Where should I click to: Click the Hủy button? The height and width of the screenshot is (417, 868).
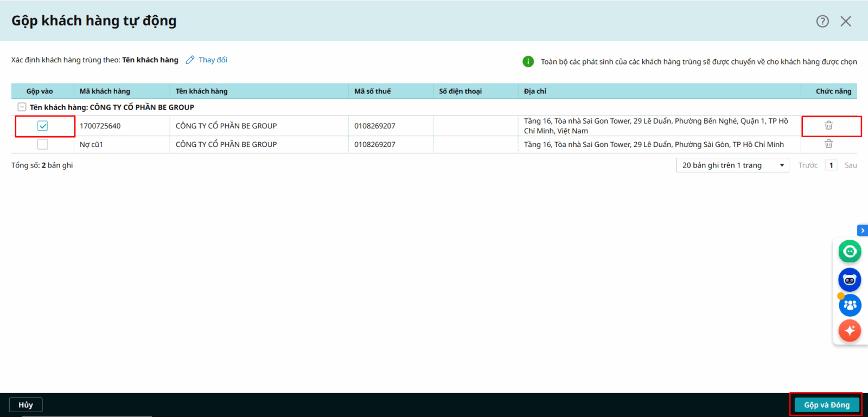(x=25, y=405)
